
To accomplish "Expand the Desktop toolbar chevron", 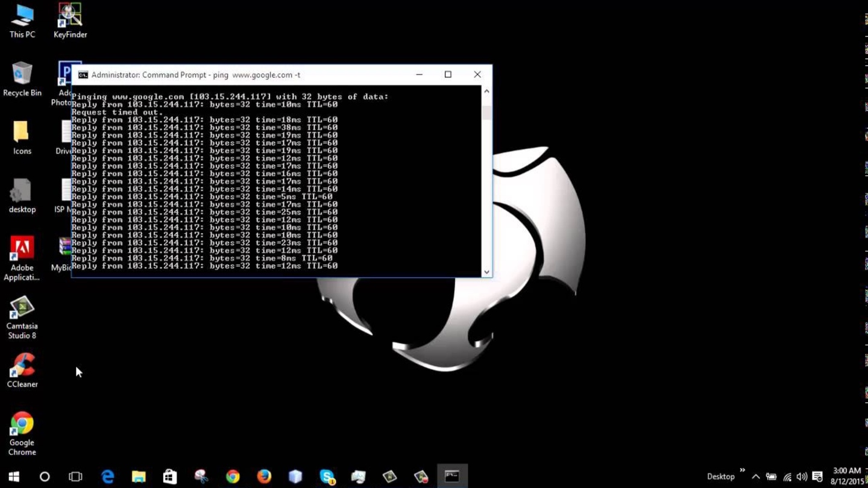I will tap(742, 471).
